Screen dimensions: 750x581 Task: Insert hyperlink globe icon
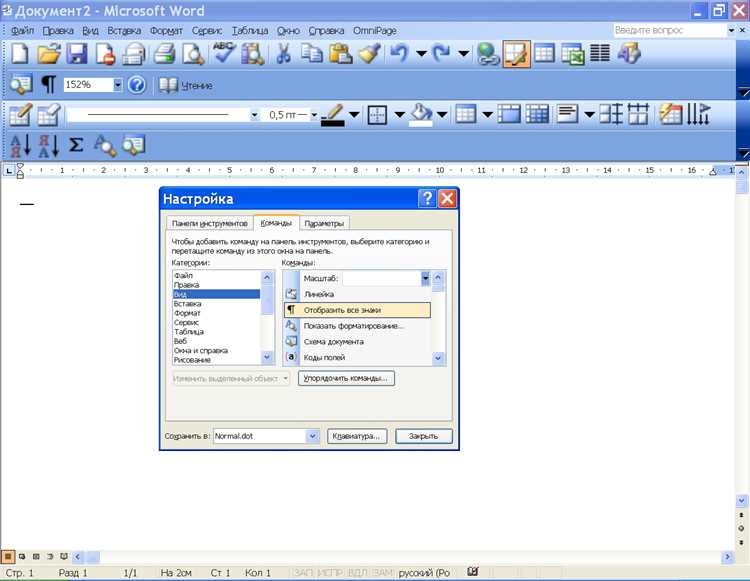click(488, 54)
